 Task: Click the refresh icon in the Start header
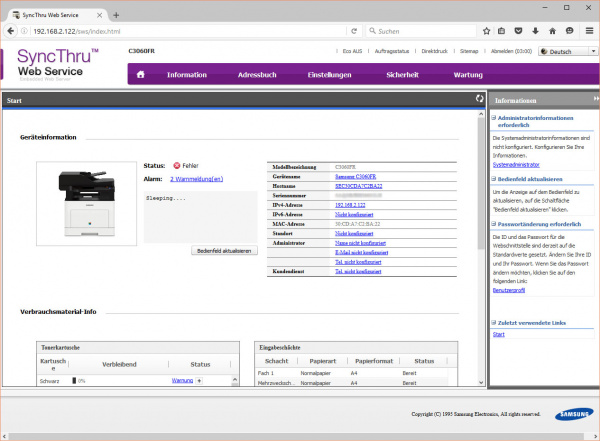(x=479, y=100)
